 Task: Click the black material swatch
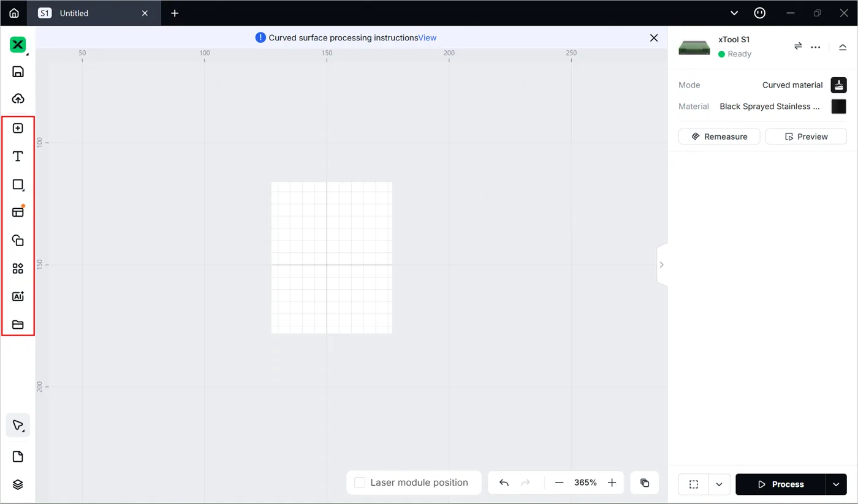[x=839, y=107]
